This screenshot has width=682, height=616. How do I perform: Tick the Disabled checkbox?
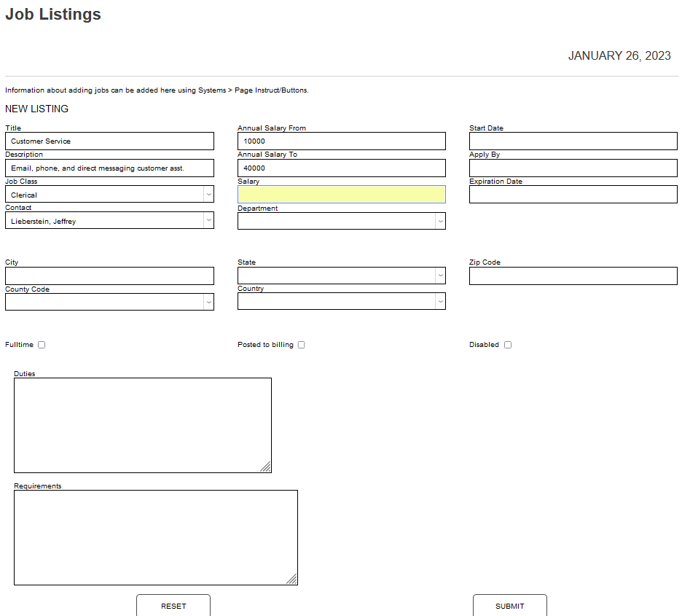(x=508, y=345)
